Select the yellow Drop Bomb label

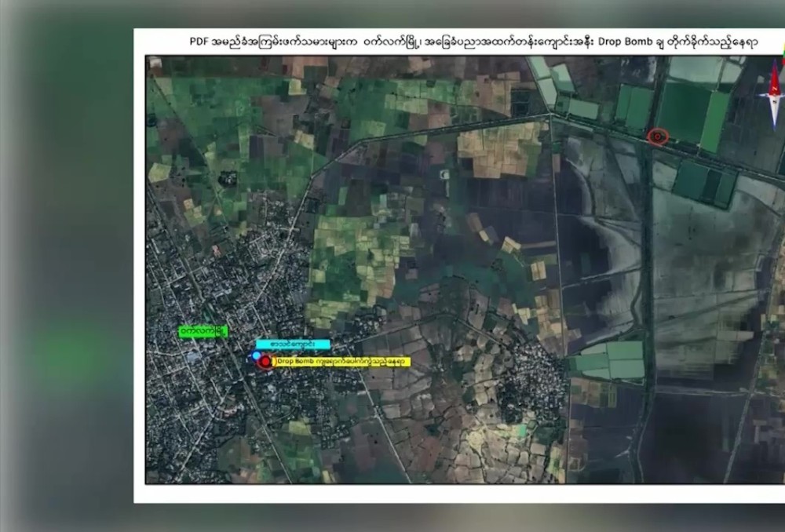click(343, 362)
